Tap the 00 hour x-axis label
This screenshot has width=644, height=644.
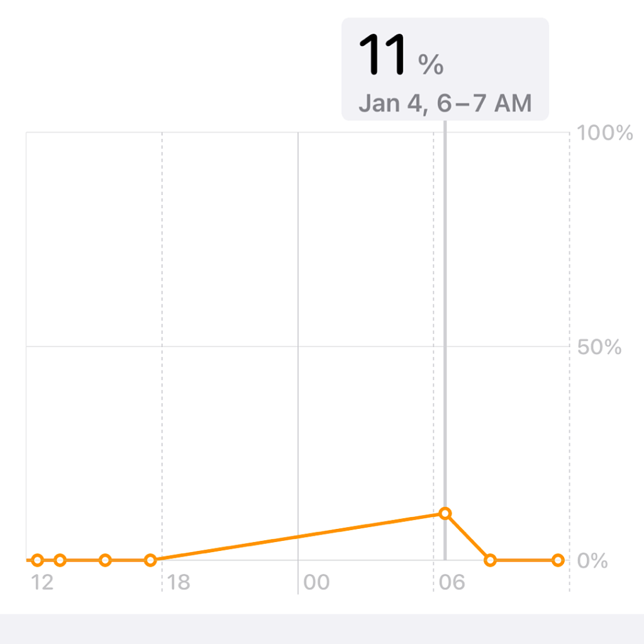coord(316,582)
